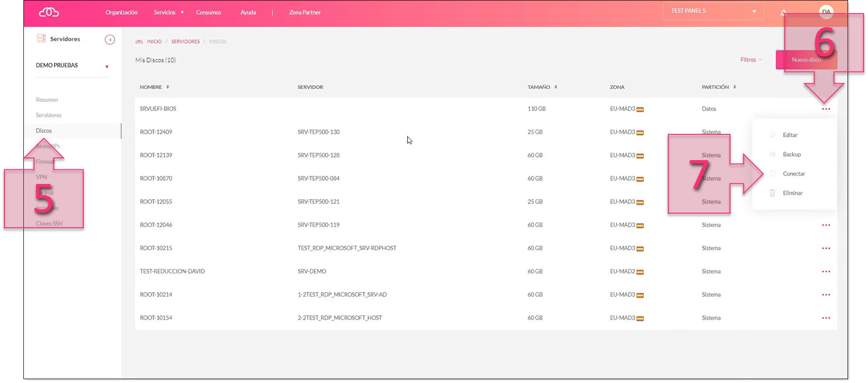The width and height of the screenshot is (868, 383).
Task: Sort table by NOMBRE column
Action: 154,87
